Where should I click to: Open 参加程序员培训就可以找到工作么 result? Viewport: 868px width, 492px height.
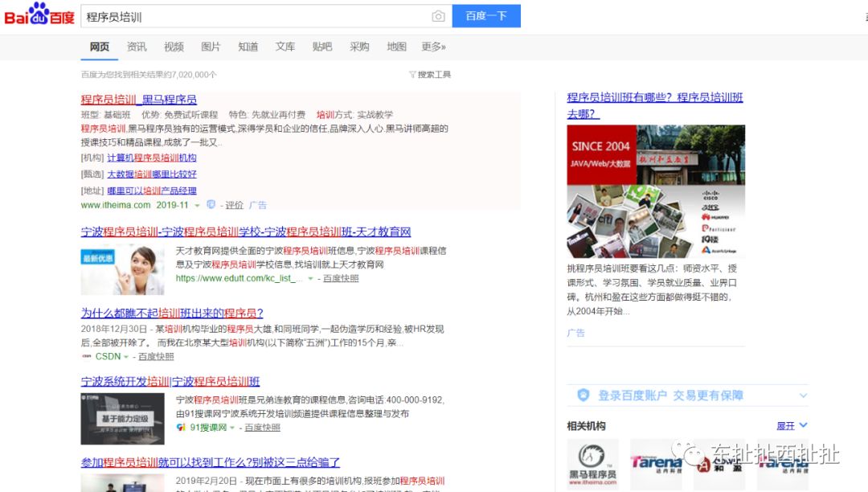tap(211, 463)
